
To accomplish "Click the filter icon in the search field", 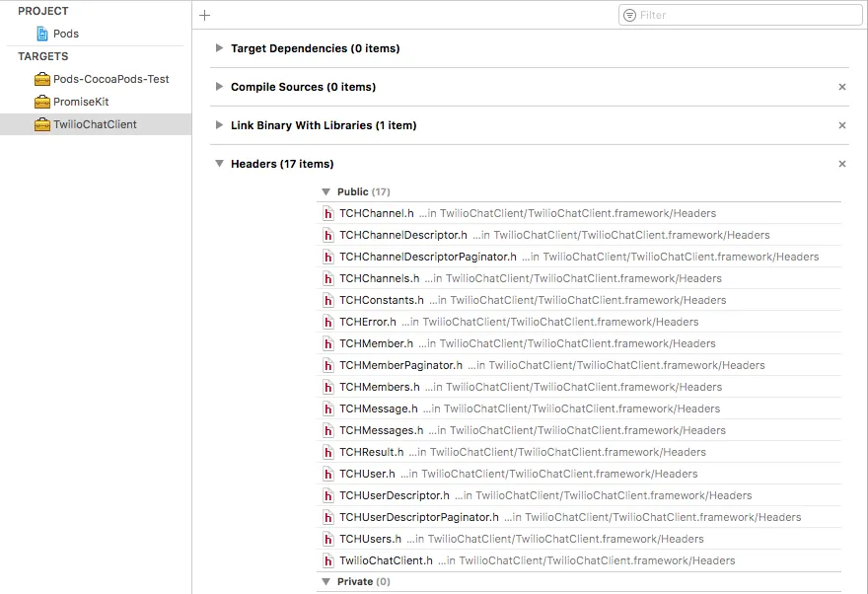I will point(630,16).
